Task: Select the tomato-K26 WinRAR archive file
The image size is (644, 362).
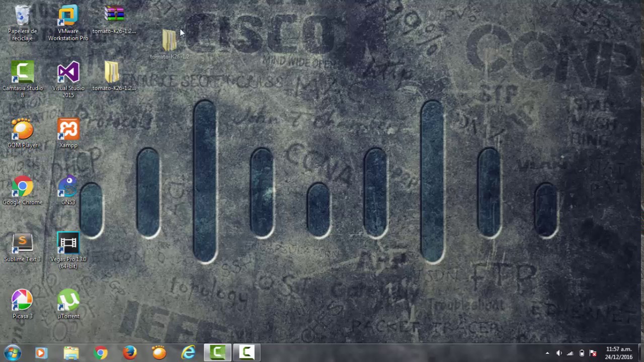Action: [x=114, y=20]
